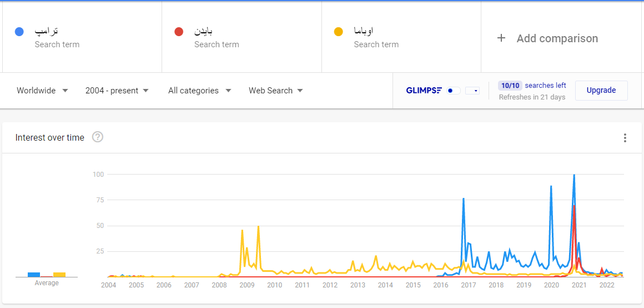
Task: Open the Web Search type dropdown
Action: [276, 91]
